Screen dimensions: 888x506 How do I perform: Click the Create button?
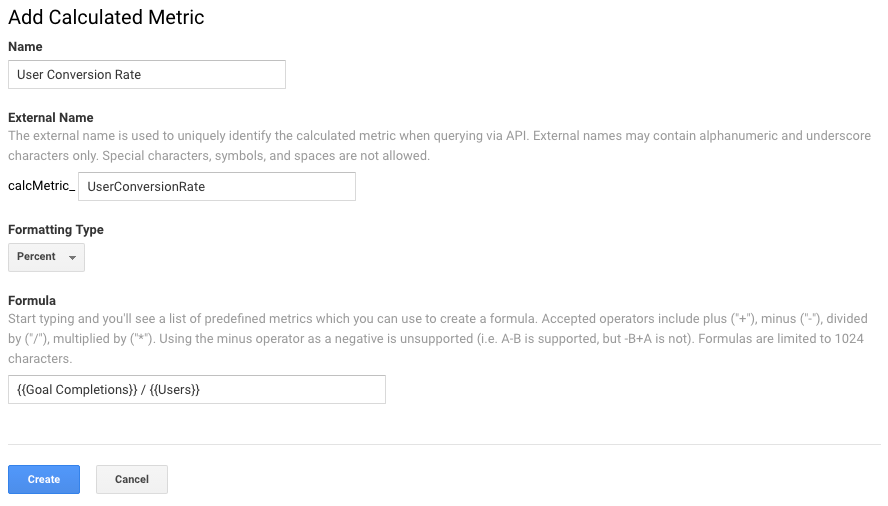click(44, 479)
